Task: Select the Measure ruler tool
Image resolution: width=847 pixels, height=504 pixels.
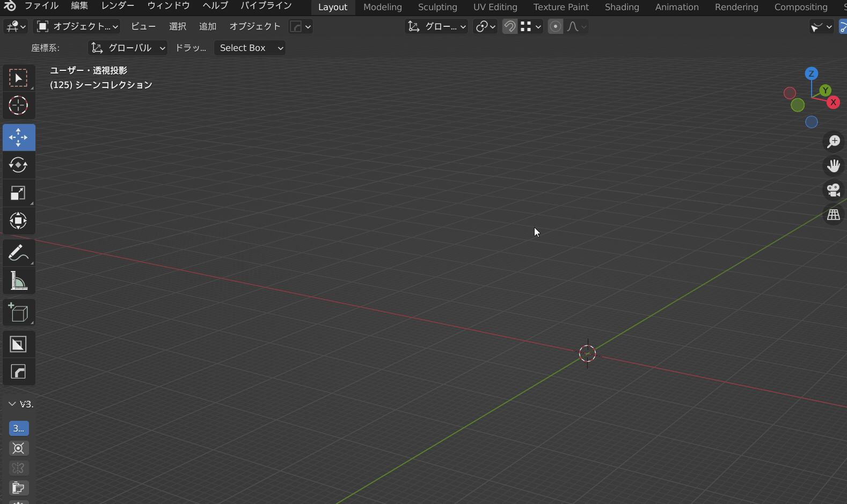Action: point(19,281)
